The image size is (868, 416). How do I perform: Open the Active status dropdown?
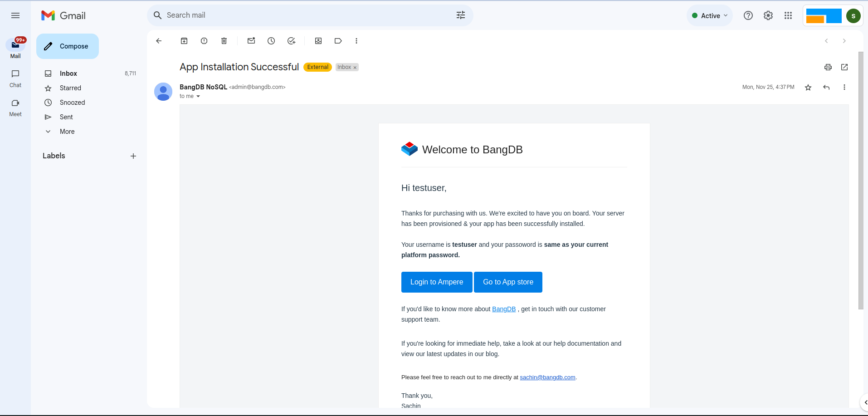[x=710, y=15]
